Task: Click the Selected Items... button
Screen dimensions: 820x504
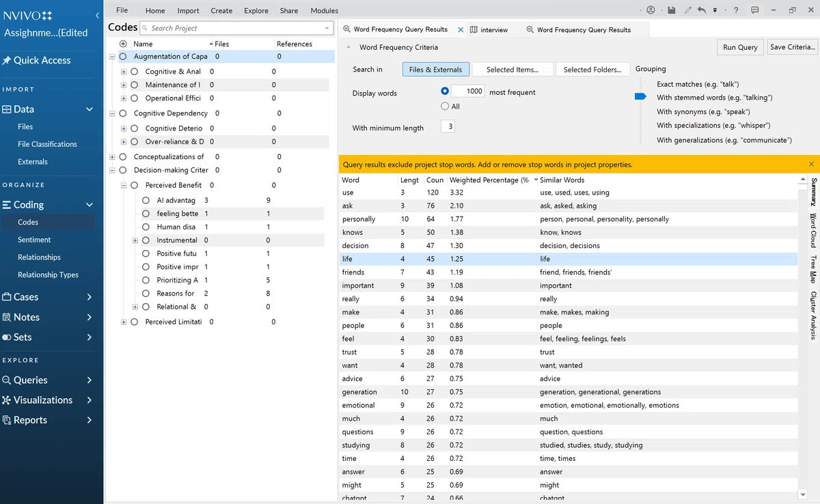Action: tap(512, 70)
